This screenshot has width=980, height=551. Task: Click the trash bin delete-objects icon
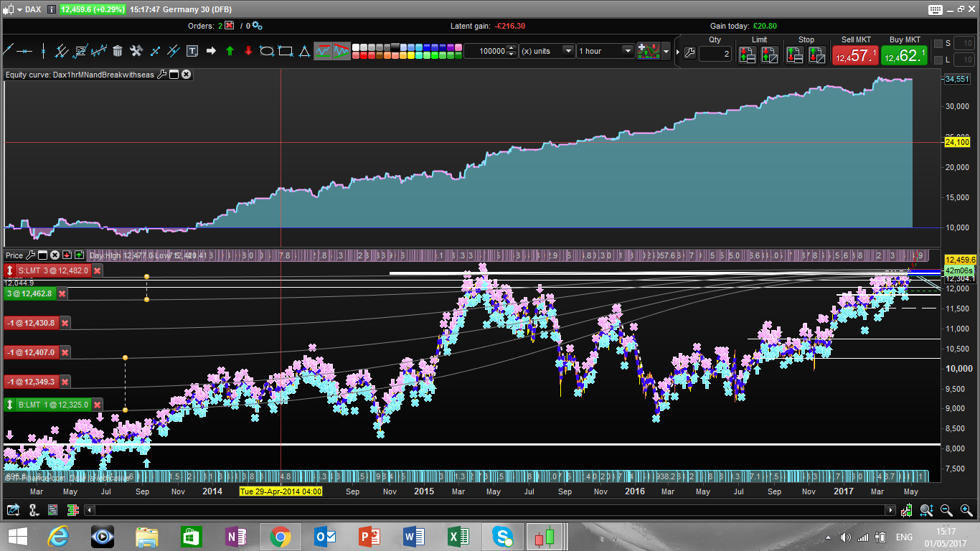118,51
